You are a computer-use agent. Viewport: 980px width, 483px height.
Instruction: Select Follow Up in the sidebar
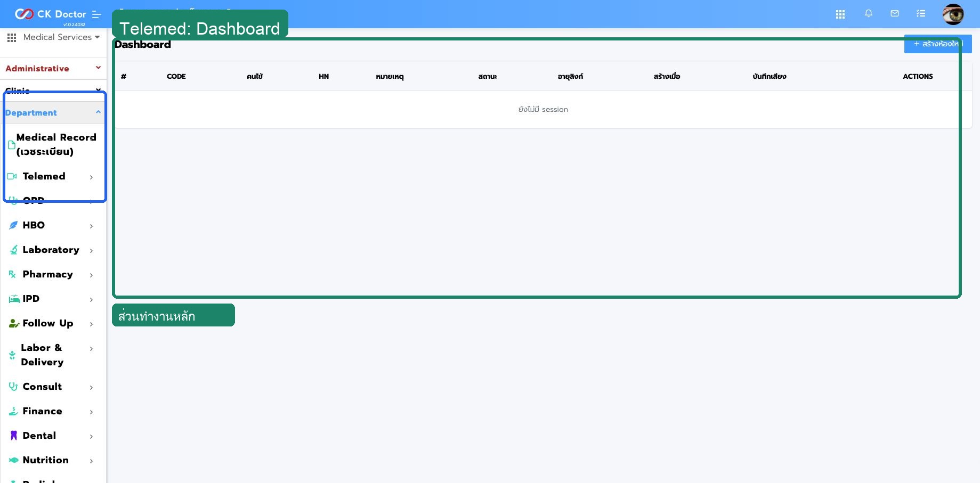point(47,323)
